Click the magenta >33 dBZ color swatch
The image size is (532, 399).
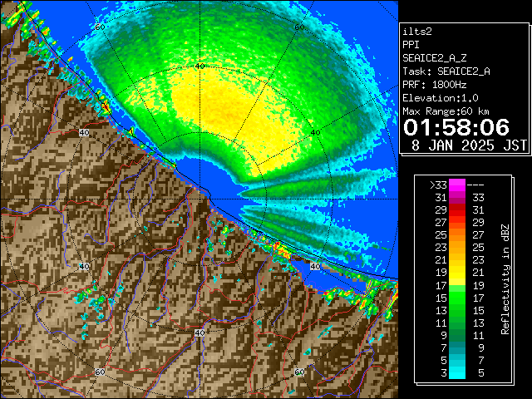(x=457, y=185)
